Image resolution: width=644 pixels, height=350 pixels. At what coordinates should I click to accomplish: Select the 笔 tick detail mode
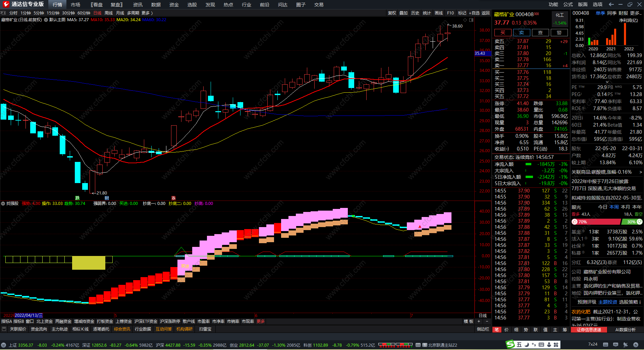(497, 330)
